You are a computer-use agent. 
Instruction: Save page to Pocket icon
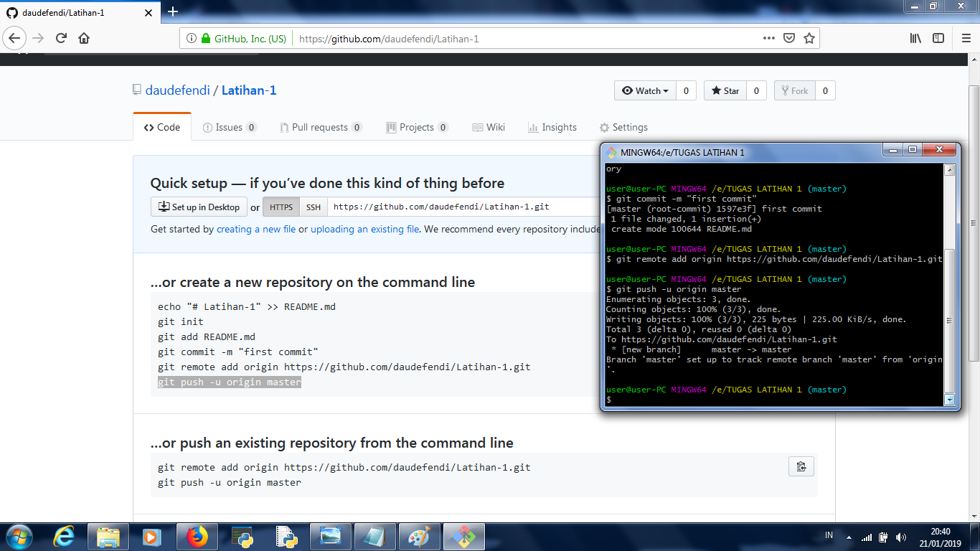tap(789, 38)
